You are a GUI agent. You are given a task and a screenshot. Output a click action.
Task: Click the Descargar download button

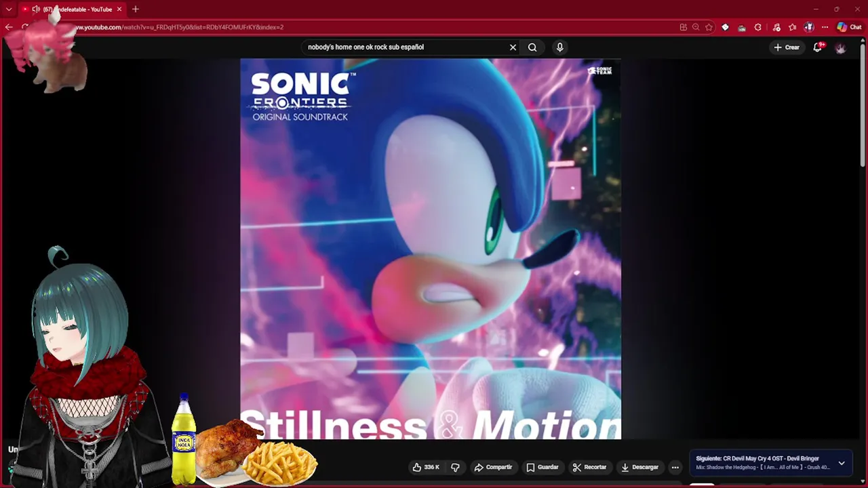(640, 467)
